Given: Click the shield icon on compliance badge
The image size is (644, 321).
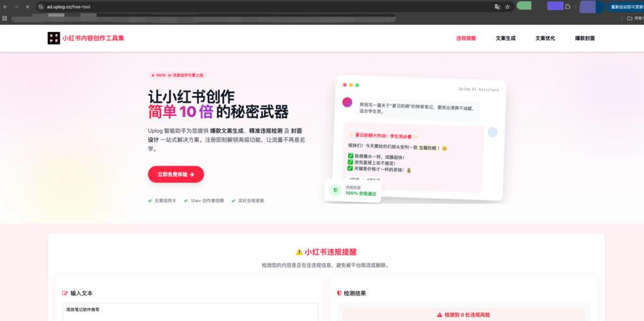Looking at the screenshot, I should tap(335, 190).
